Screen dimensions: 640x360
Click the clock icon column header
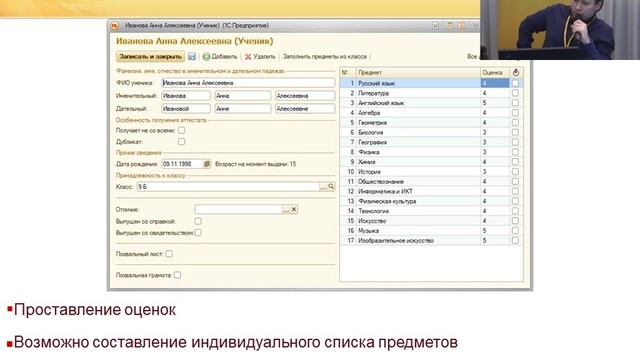(516, 72)
